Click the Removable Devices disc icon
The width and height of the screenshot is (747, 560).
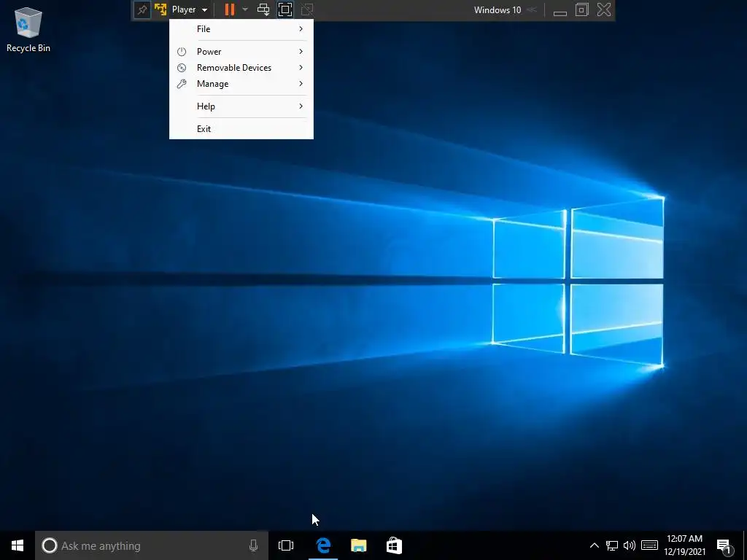(182, 68)
